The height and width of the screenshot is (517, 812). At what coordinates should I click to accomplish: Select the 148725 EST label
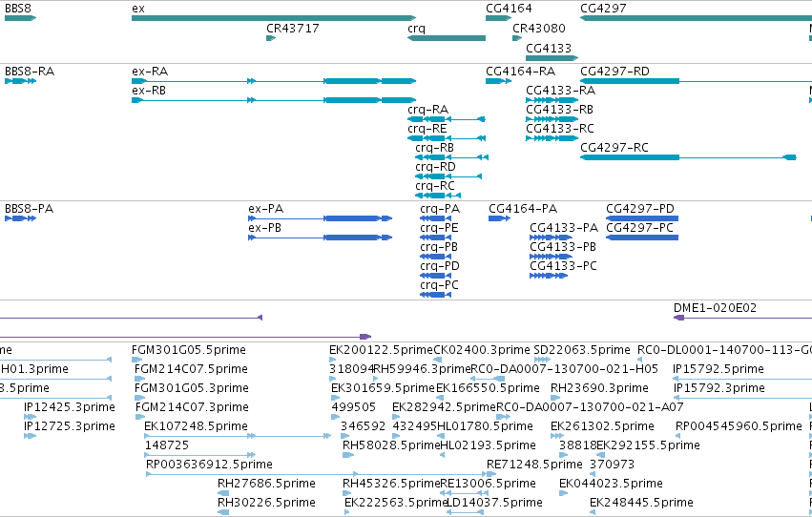pos(167,445)
